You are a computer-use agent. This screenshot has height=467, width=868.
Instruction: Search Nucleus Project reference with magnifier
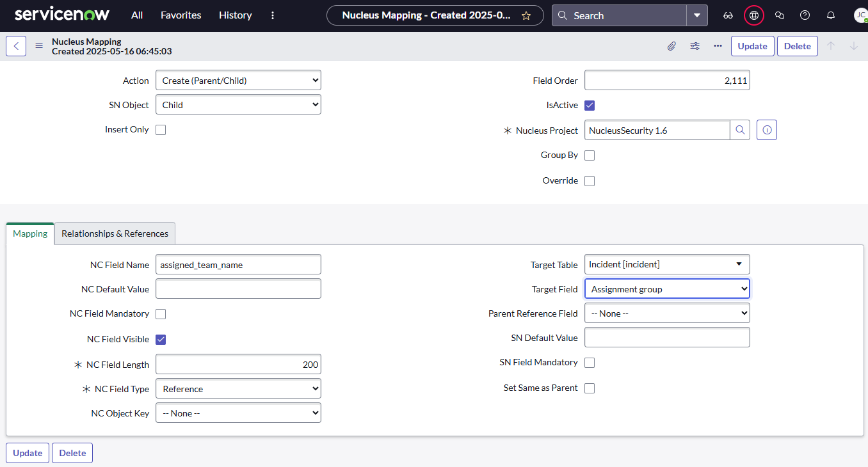(740, 130)
